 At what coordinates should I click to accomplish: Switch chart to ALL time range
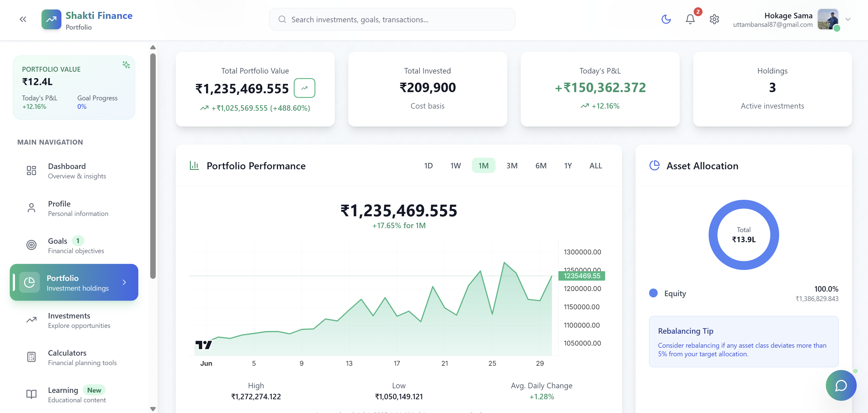pos(595,166)
